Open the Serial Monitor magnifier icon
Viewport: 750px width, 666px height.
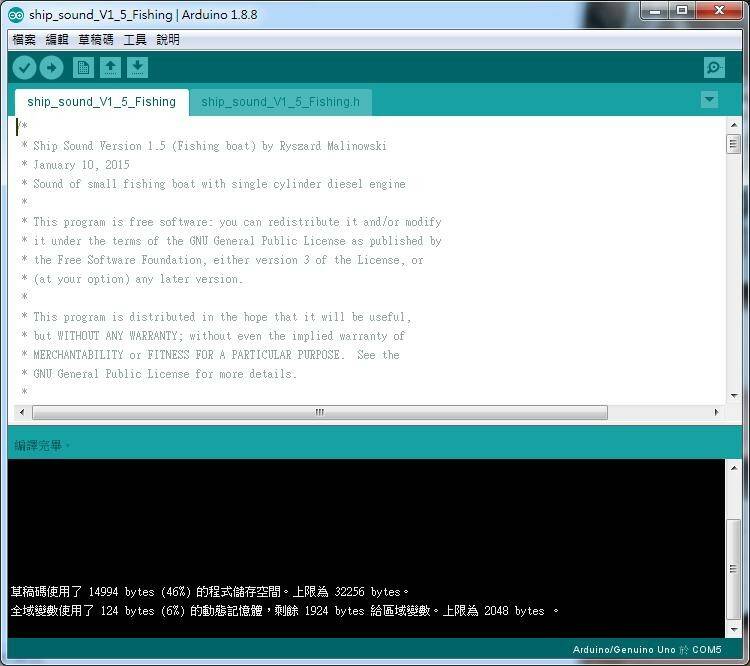click(714, 68)
